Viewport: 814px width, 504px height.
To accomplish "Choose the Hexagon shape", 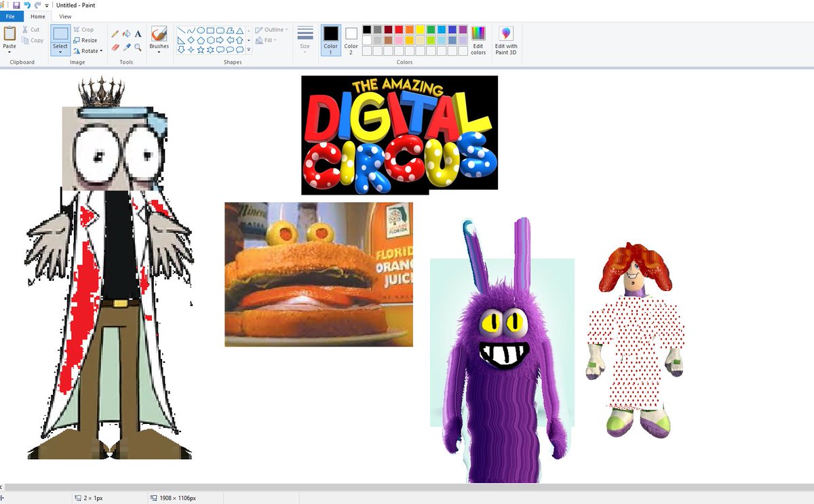I will click(x=210, y=40).
